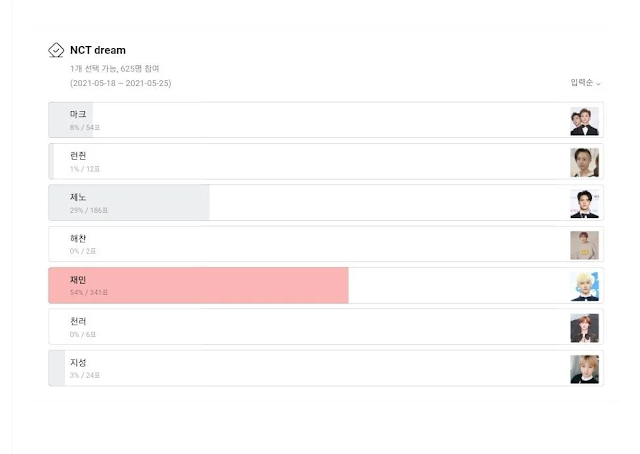View 런쥔's photo thumbnail
This screenshot has width=640, height=454.
click(x=584, y=162)
